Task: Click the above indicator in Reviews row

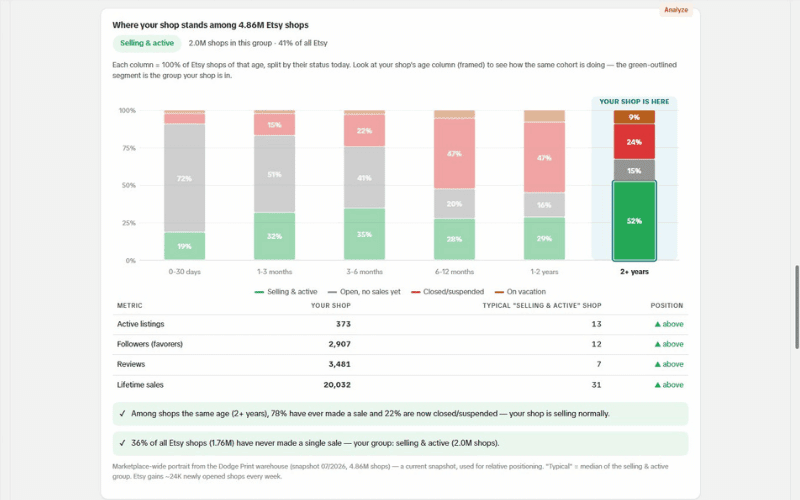Action: tap(669, 364)
